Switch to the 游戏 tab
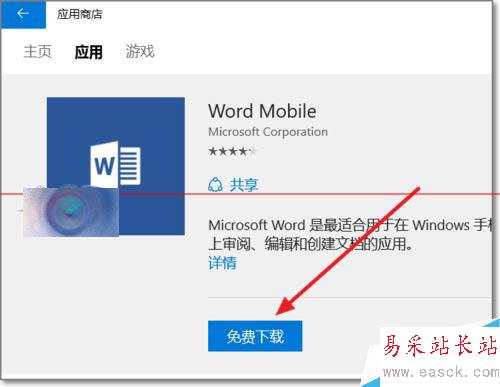 [140, 52]
